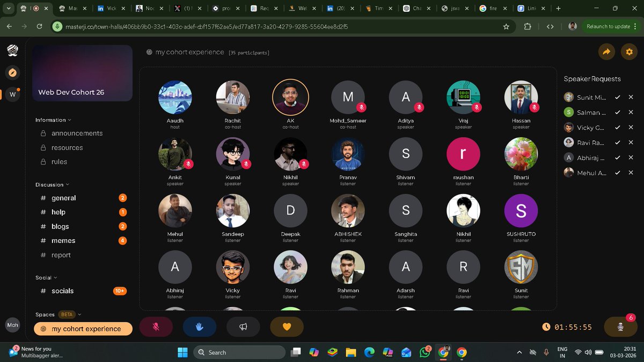Select the W cohort icon in sidebar
This screenshot has width=644, height=362.
[13, 95]
